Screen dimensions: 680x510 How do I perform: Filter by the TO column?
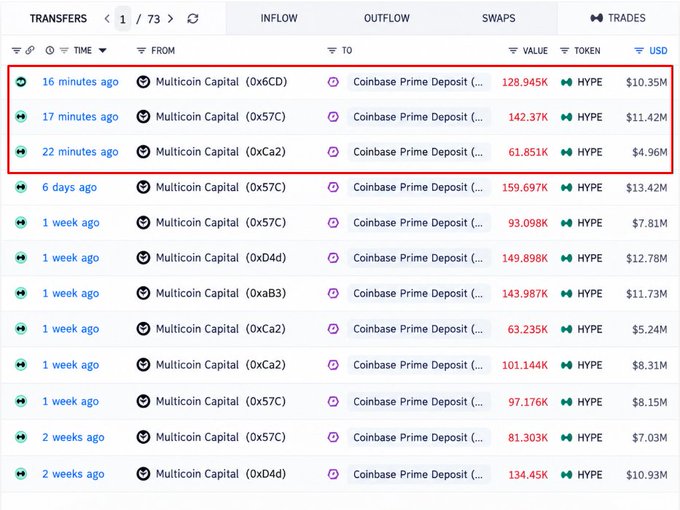332,51
